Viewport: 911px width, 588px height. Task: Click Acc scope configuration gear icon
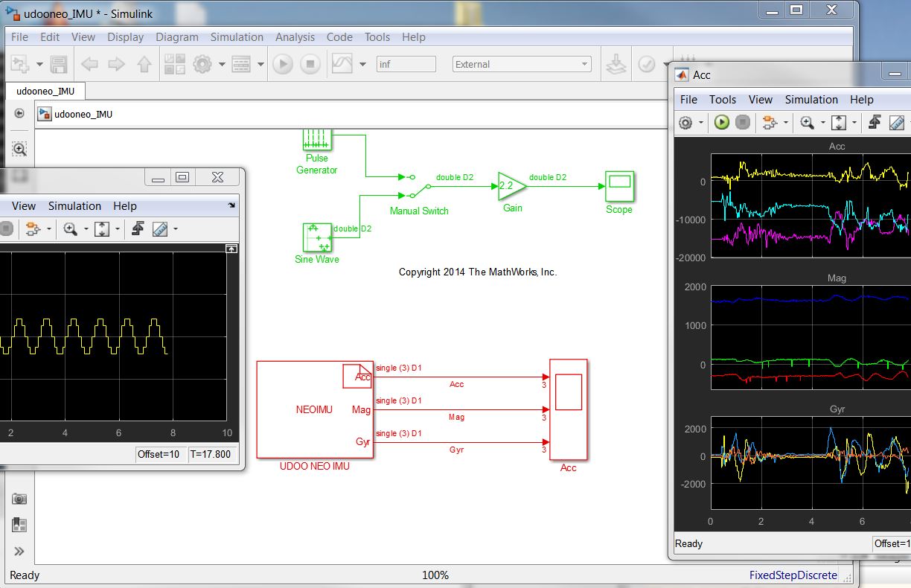pyautogui.click(x=685, y=123)
